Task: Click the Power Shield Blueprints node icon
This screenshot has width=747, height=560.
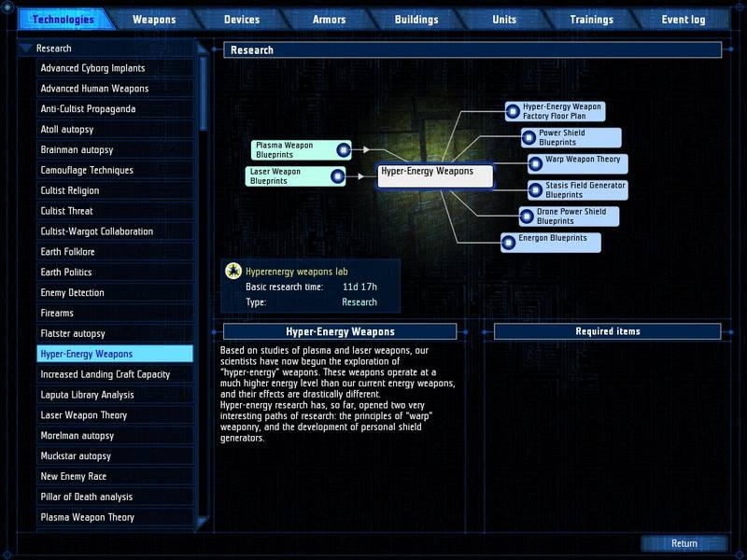Action: [x=529, y=138]
